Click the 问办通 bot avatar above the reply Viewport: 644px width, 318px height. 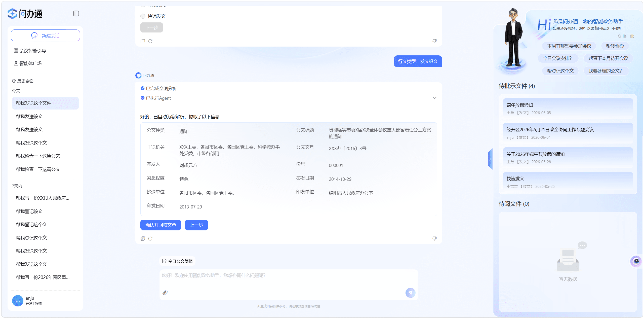click(138, 75)
